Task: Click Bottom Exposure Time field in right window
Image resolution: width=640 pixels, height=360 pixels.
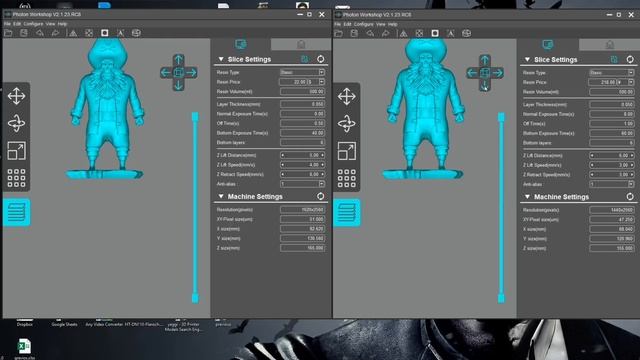Action: (x=612, y=133)
